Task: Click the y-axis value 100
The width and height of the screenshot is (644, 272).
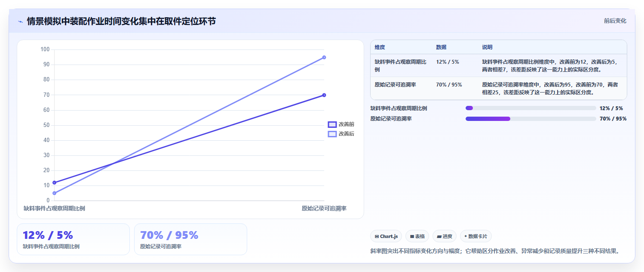Action: [45, 49]
